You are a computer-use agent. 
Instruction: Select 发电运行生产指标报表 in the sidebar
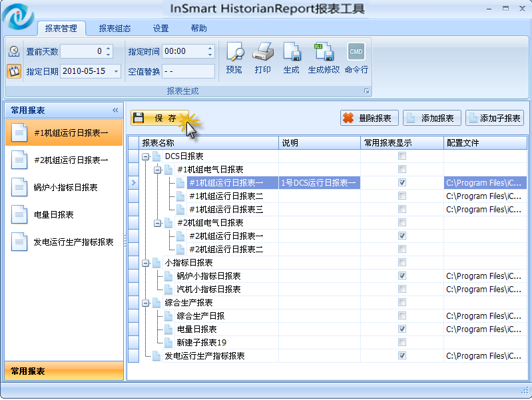[64, 242]
